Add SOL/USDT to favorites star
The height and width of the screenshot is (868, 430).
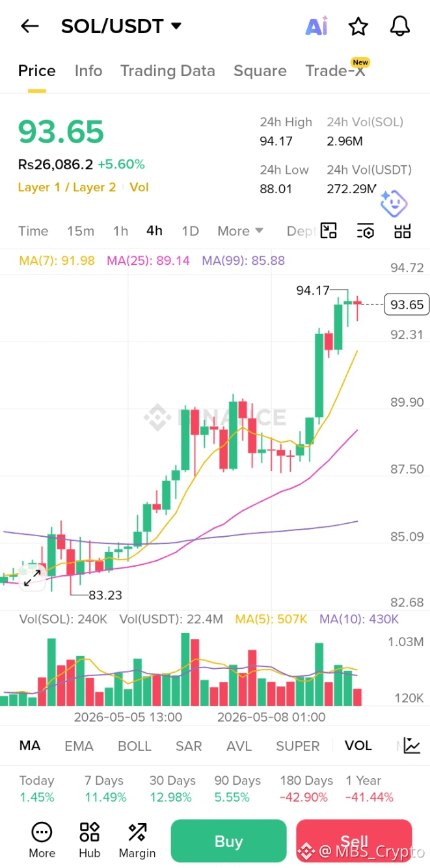coord(358,26)
